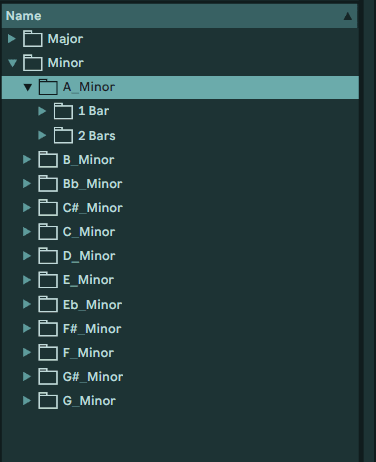Expand the F#_Minor folder arrow

tap(27, 328)
